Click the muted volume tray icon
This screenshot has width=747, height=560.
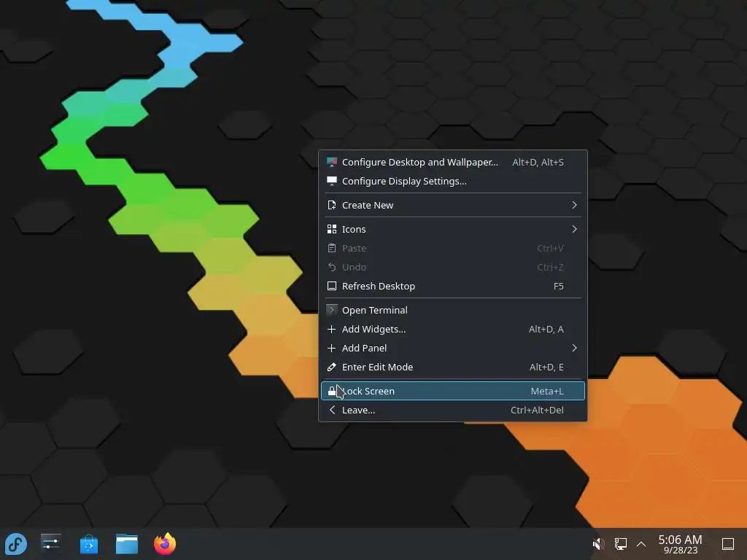[598, 544]
